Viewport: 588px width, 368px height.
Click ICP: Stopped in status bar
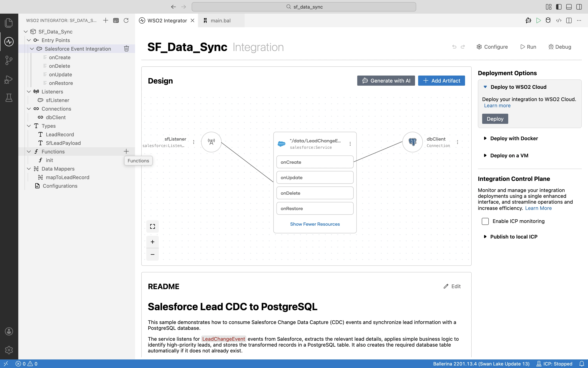point(555,364)
